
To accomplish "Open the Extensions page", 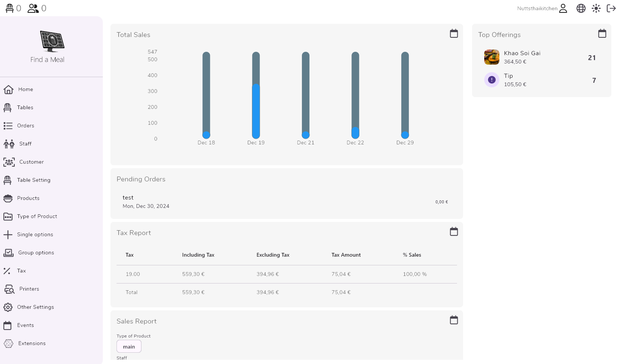I will (x=32, y=344).
